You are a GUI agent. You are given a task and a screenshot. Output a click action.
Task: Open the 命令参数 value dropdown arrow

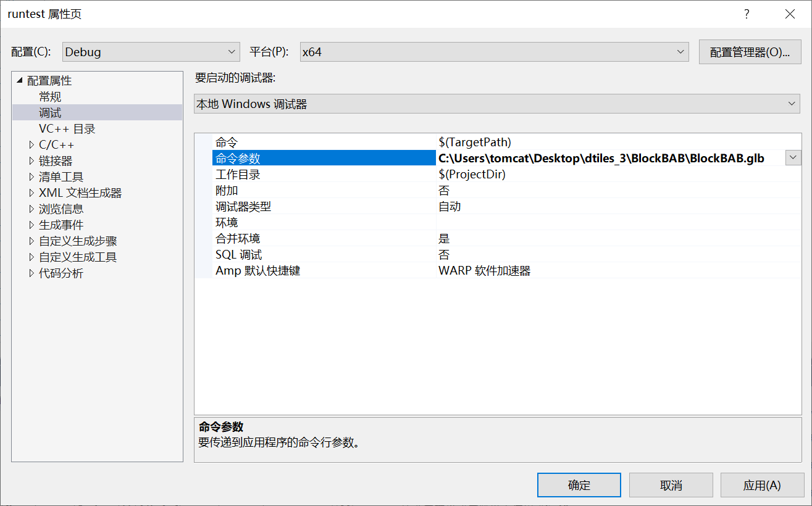[792, 158]
